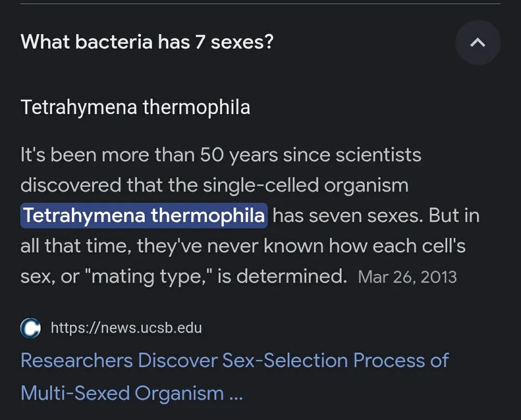
Task: Click the question "What bacteria has 7 sexes?"
Action: 146,42
